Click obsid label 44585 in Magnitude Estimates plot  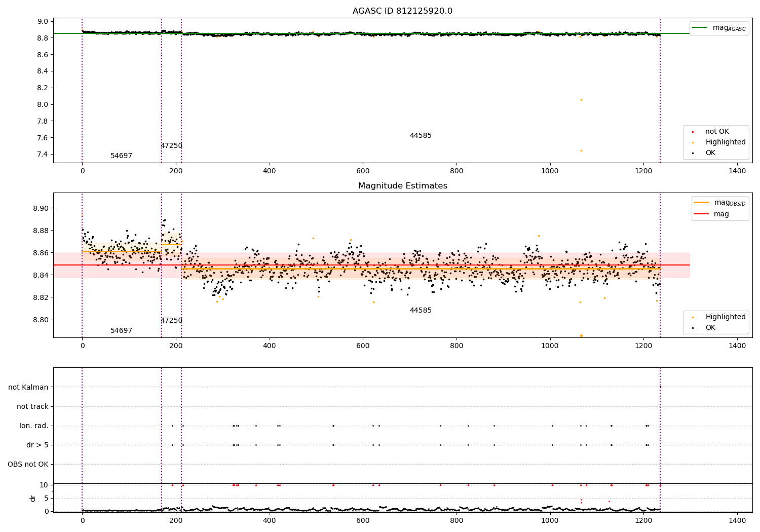pos(421,311)
